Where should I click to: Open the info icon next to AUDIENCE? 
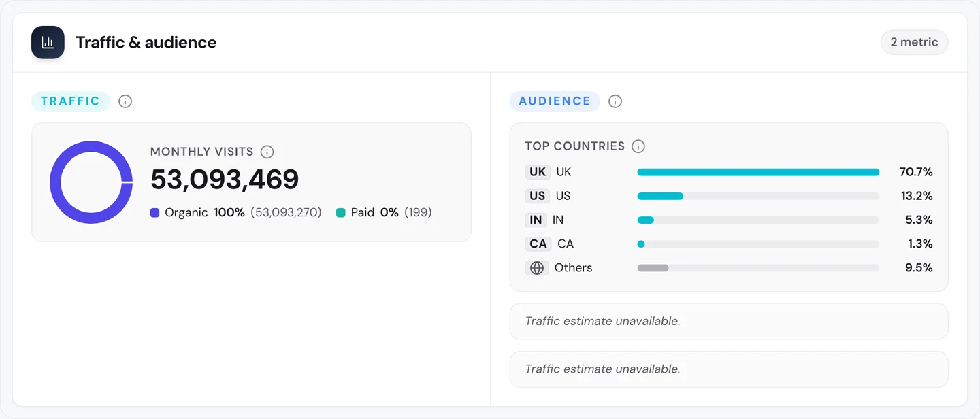click(x=615, y=101)
